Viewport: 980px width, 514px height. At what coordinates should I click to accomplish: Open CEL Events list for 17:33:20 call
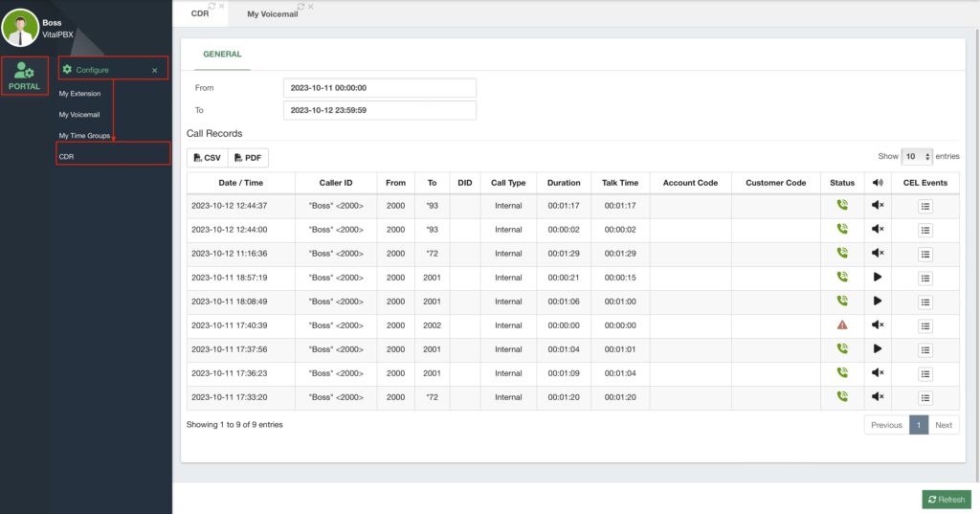click(924, 397)
